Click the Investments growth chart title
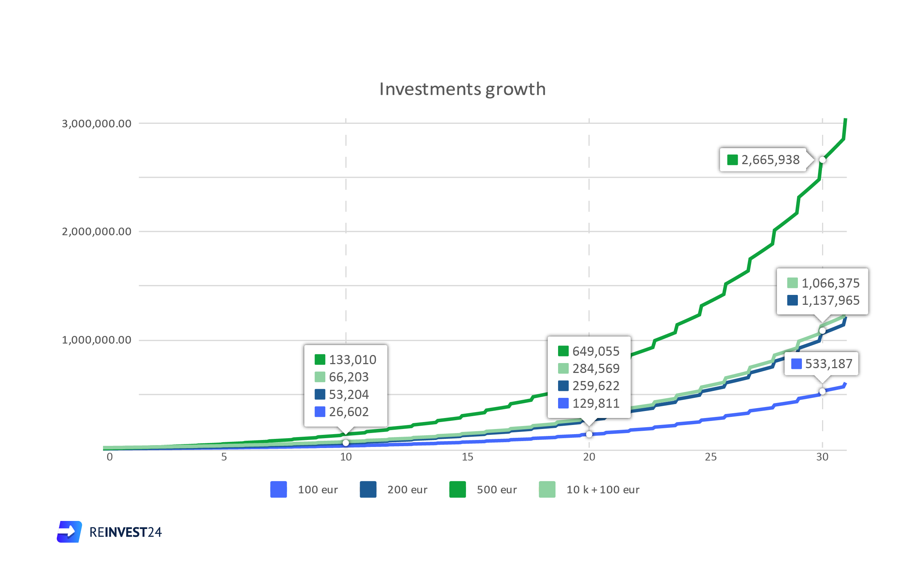Image resolution: width=924 pixels, height=577 pixels. [462, 90]
